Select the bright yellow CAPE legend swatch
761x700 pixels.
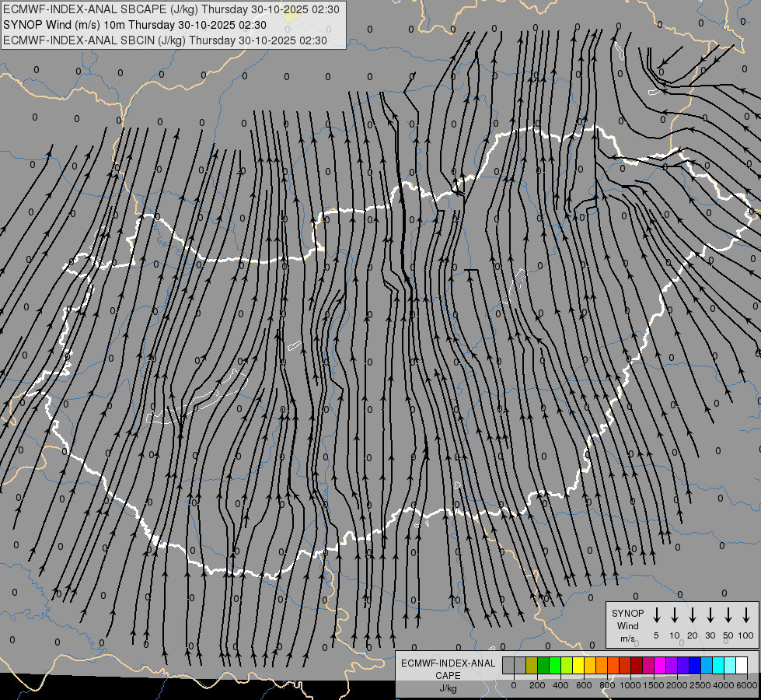[x=578, y=665]
